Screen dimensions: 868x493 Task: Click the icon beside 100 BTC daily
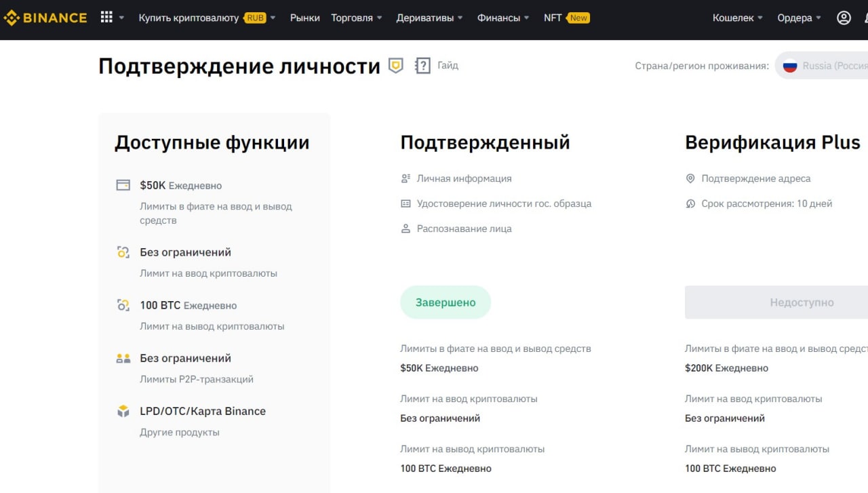[123, 305]
